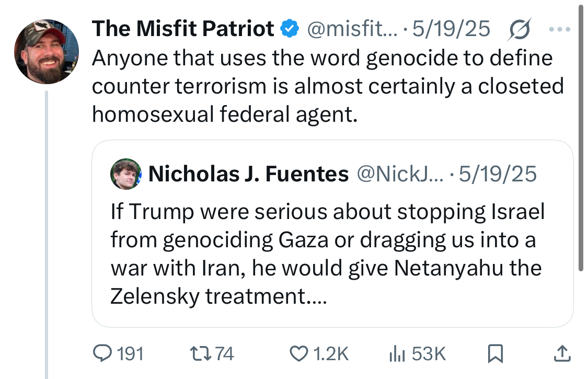This screenshot has height=379, width=588.
Task: Bookmark this post
Action: point(495,353)
